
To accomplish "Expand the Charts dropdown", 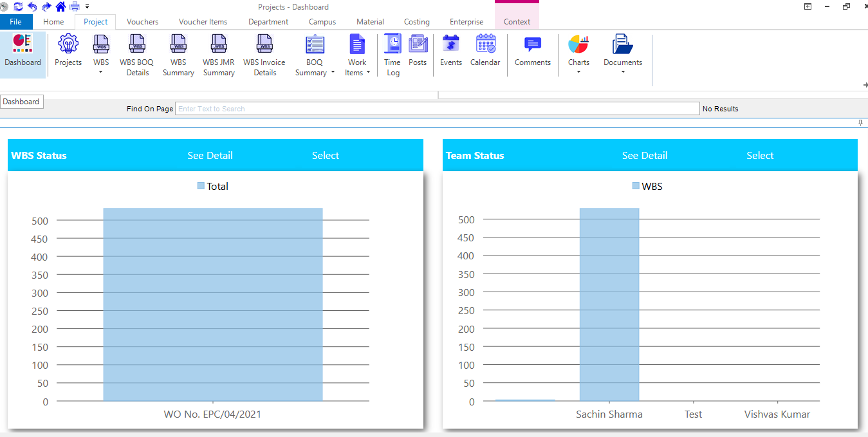I will [x=578, y=55].
